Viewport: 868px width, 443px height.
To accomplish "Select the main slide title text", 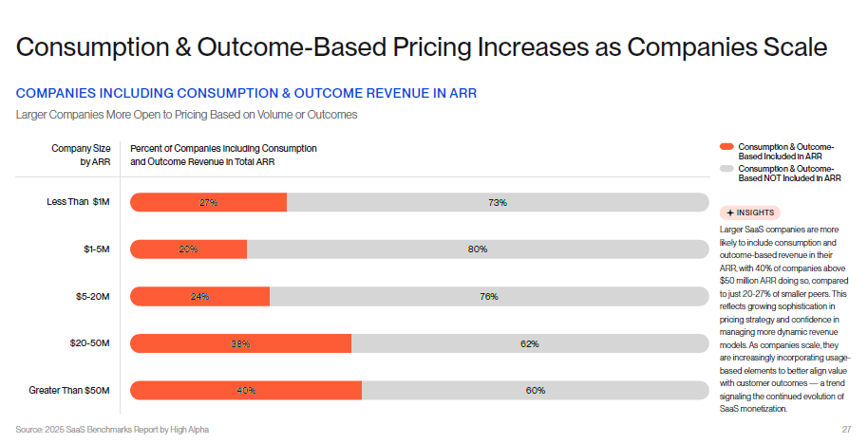I will (422, 46).
